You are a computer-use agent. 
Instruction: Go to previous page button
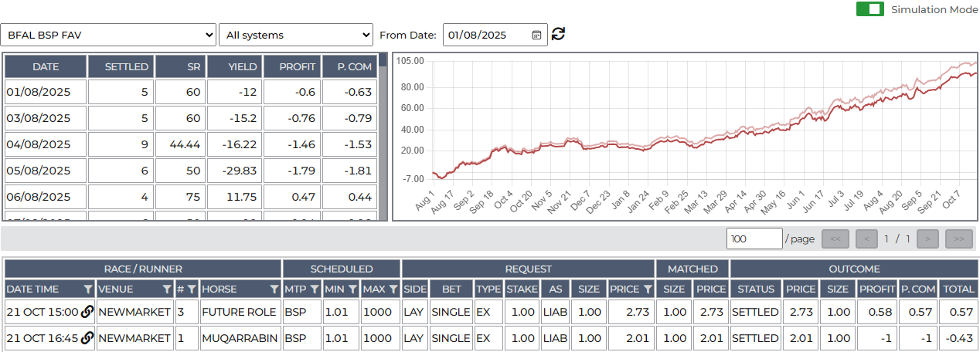coord(867,239)
